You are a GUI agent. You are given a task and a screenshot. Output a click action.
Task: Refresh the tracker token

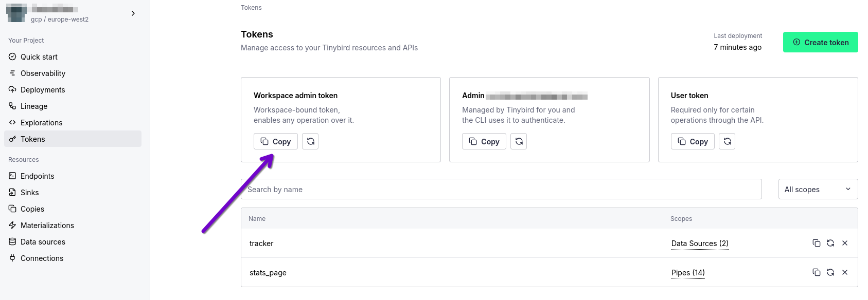(x=830, y=243)
